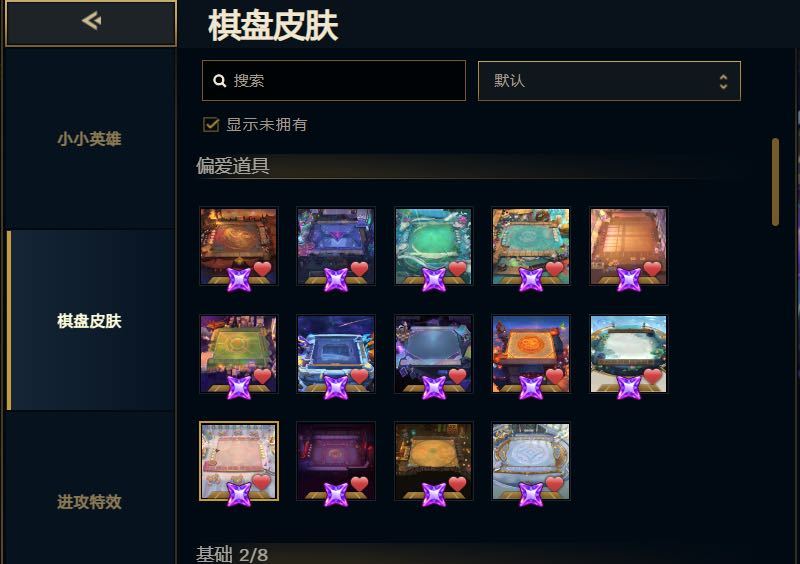Focus the 搜索 search field

pyautogui.click(x=334, y=81)
